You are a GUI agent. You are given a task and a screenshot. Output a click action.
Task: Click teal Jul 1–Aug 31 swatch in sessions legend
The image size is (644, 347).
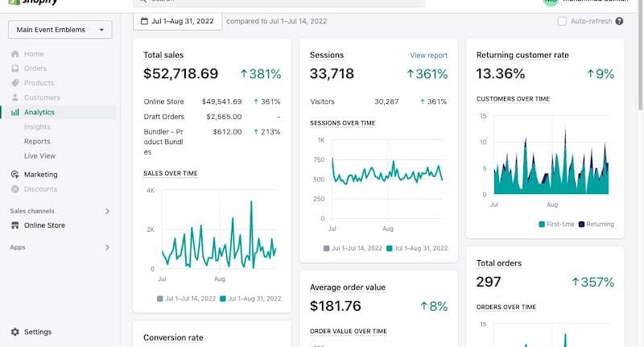coord(390,248)
